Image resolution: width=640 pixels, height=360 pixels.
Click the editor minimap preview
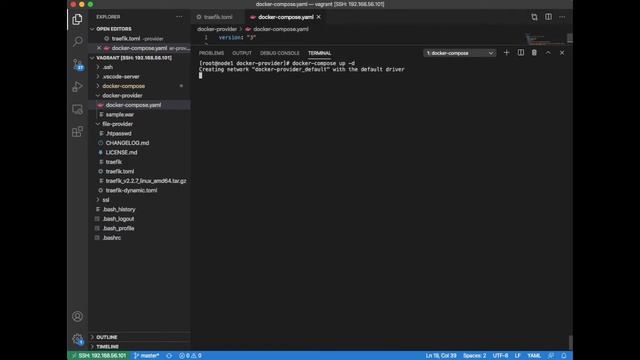click(x=546, y=40)
